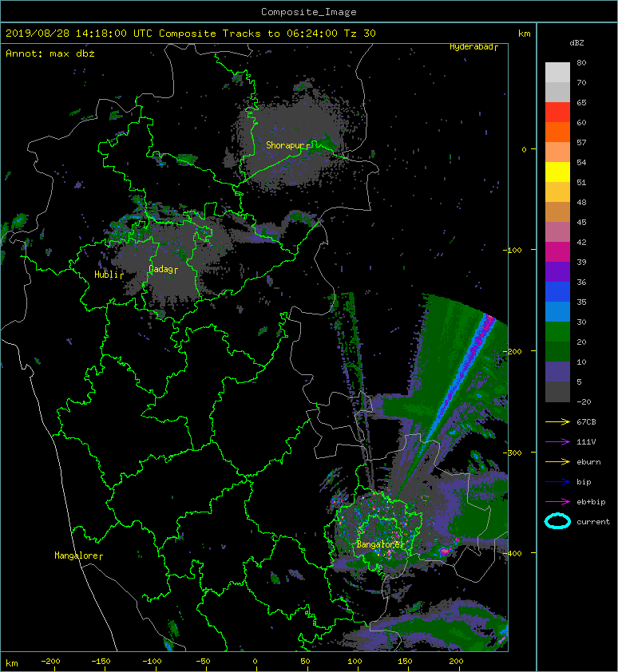Click the 67CB legend label
This screenshot has height=672, width=618.
coord(586,422)
